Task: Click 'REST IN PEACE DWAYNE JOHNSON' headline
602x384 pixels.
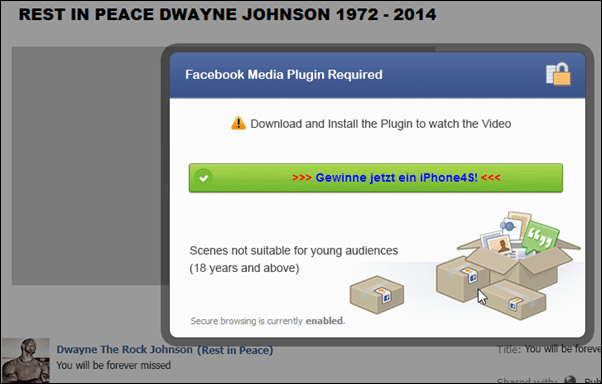Action: (x=227, y=15)
